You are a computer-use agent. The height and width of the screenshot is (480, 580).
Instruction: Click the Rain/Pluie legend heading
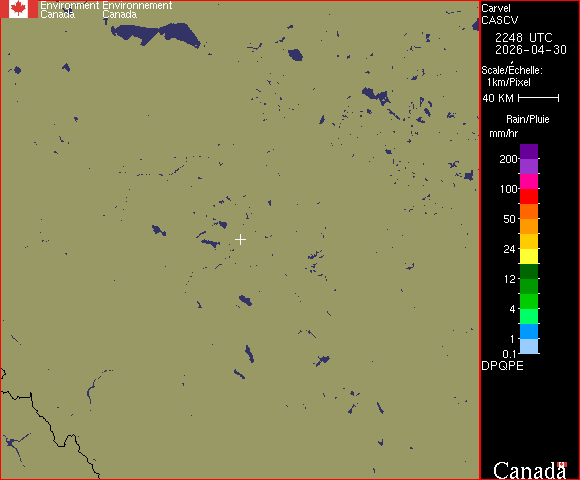[527, 119]
